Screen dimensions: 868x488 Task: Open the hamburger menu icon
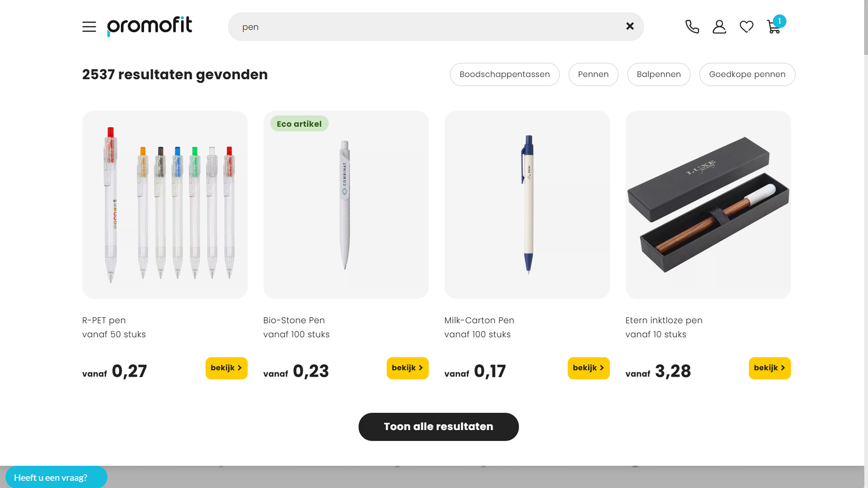point(89,27)
